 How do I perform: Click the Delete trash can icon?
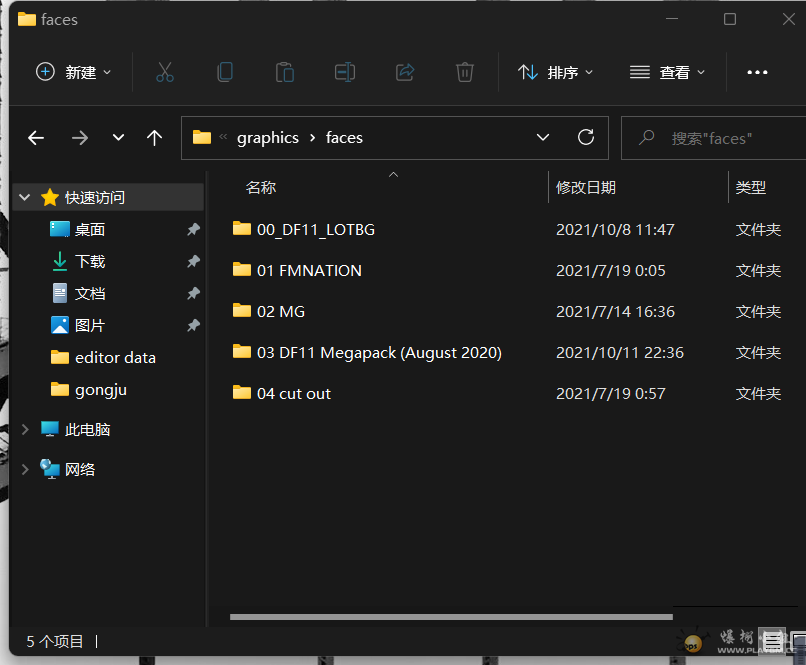(464, 72)
